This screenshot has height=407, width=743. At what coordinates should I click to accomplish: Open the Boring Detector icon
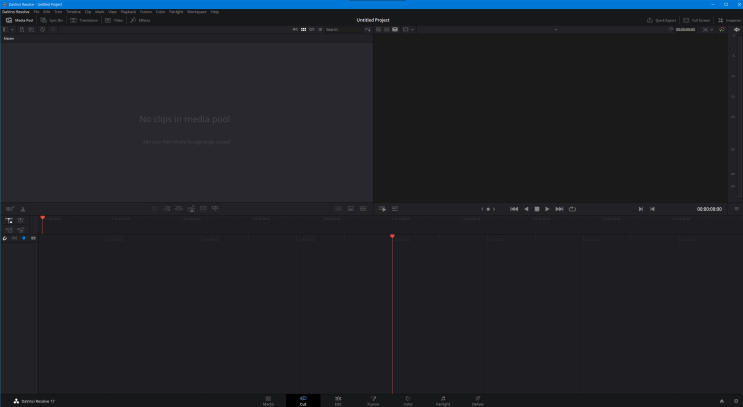tap(10, 209)
